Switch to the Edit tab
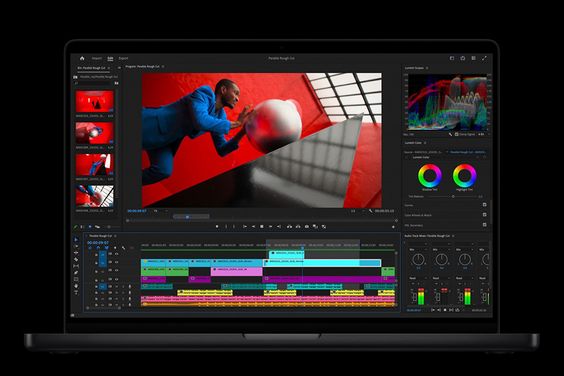This screenshot has height=376, width=564. coord(110,58)
